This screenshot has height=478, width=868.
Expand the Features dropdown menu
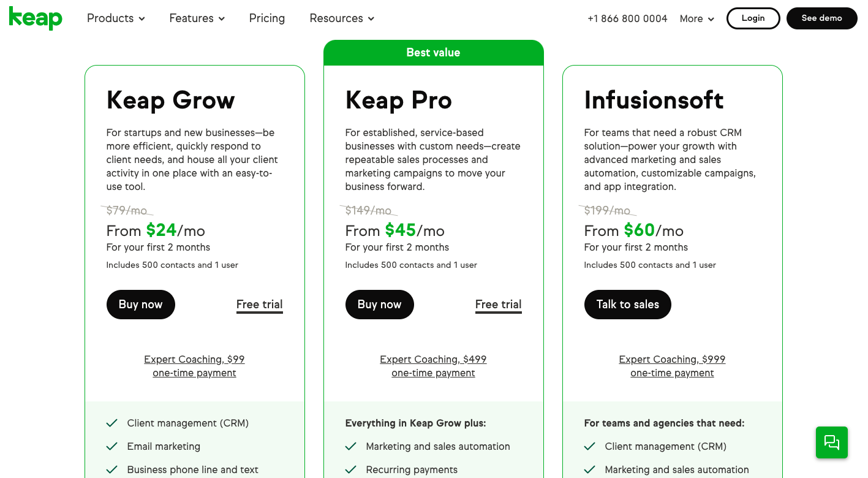pyautogui.click(x=197, y=18)
